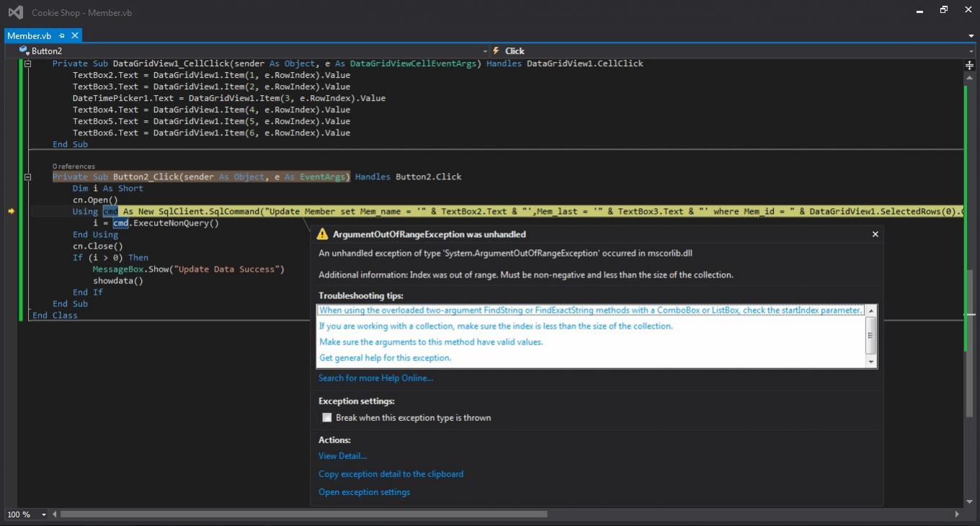The image size is (980, 526).
Task: Click the showdata() call
Action: 118,280
